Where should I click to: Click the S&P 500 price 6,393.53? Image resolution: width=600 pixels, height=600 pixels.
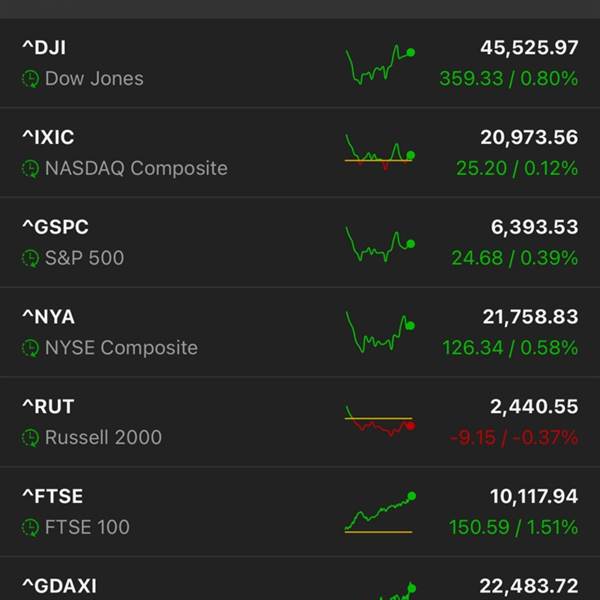(x=534, y=227)
